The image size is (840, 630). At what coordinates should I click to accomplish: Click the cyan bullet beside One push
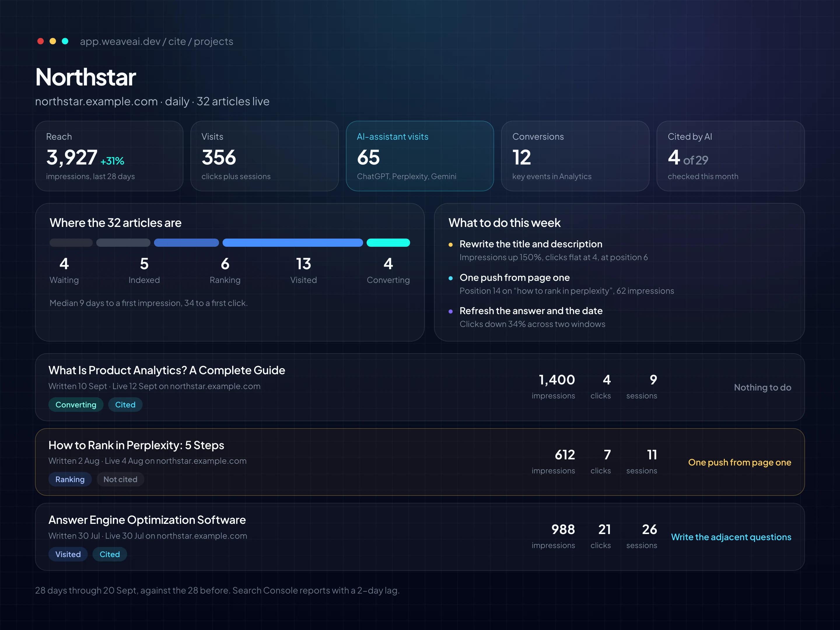click(x=450, y=278)
